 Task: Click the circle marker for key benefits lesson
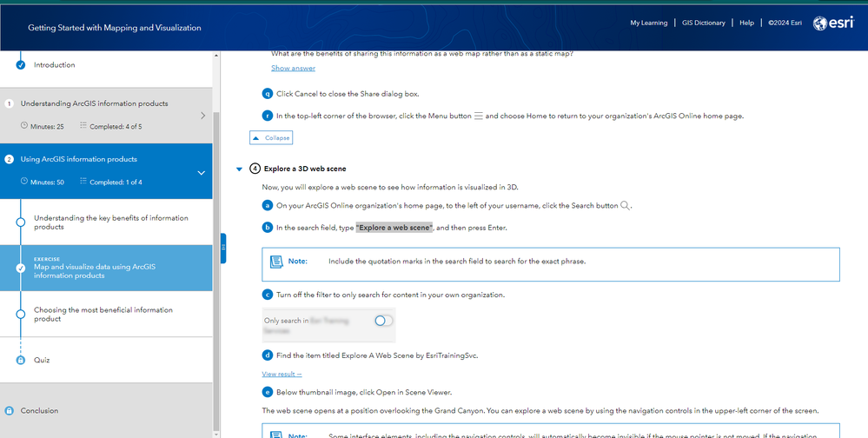click(x=21, y=222)
